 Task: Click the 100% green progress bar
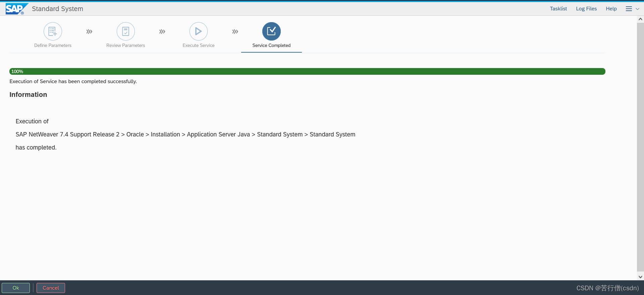pos(307,71)
